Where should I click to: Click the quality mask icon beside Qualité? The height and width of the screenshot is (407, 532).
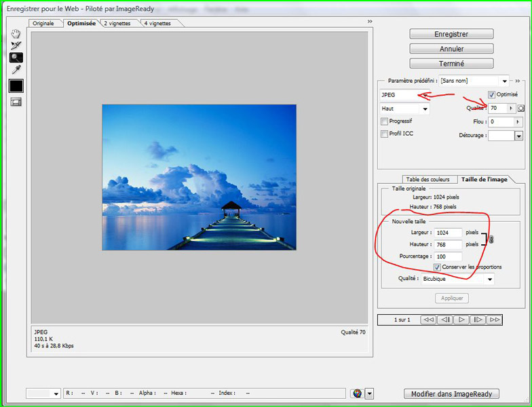[521, 108]
